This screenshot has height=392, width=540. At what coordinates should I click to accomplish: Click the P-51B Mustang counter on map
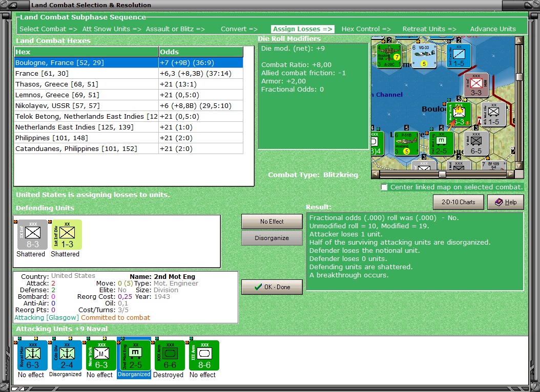pyautogui.click(x=406, y=143)
